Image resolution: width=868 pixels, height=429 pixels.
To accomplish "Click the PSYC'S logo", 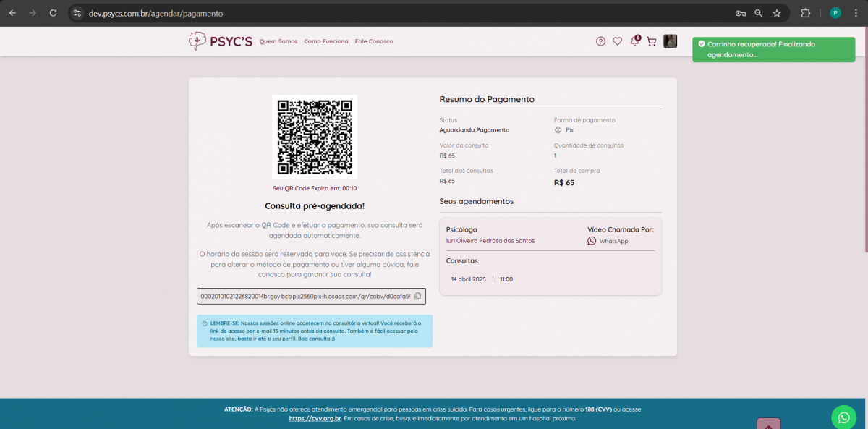I will pyautogui.click(x=221, y=41).
